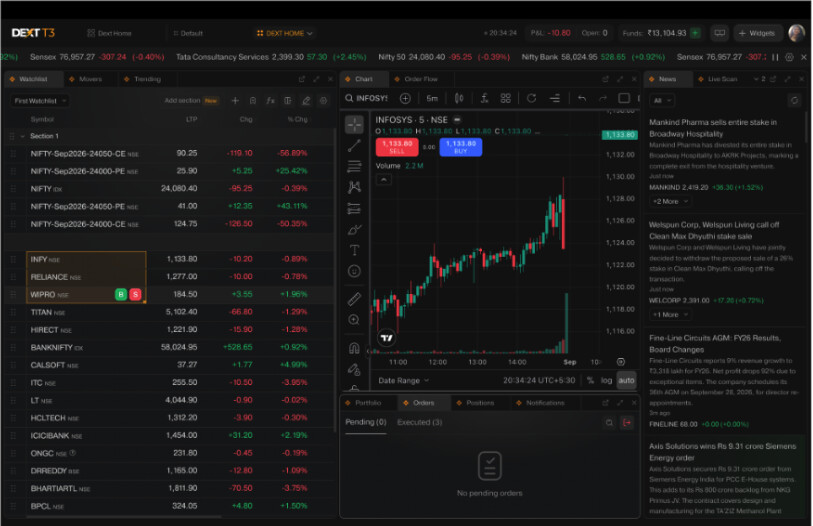Pause the scrolling ticker tape
Image resolution: width=813 pixels, height=526 pixels.
pos(775,57)
